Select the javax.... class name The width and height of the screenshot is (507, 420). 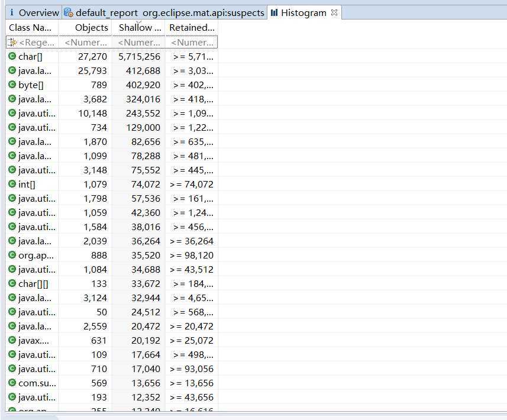tap(34, 341)
